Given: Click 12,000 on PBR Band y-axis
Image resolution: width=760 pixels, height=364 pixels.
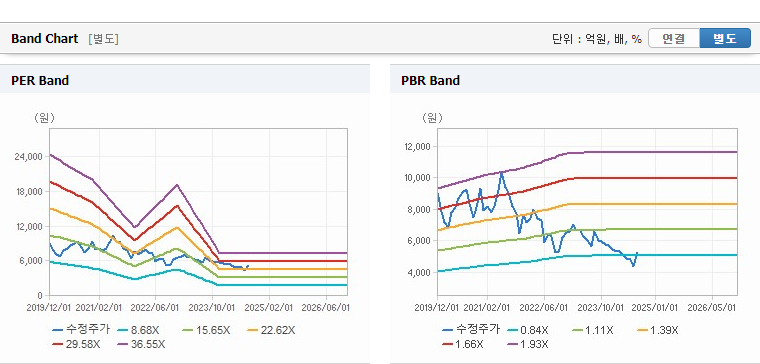Looking at the screenshot, I should pos(418,146).
